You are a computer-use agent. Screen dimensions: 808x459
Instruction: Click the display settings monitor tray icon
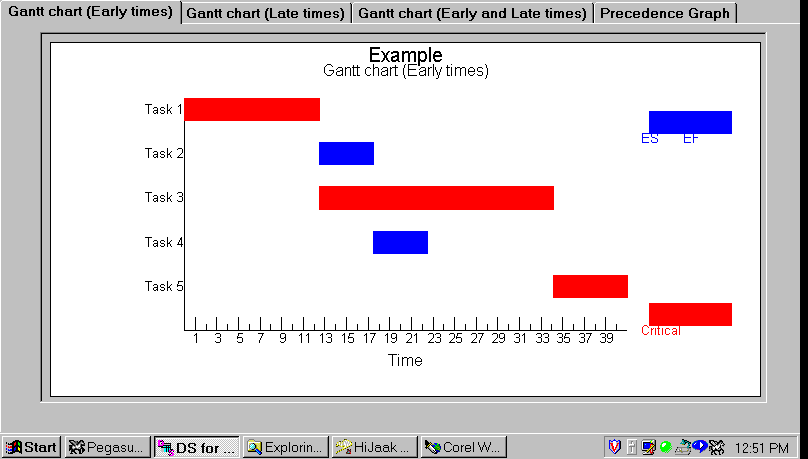648,447
